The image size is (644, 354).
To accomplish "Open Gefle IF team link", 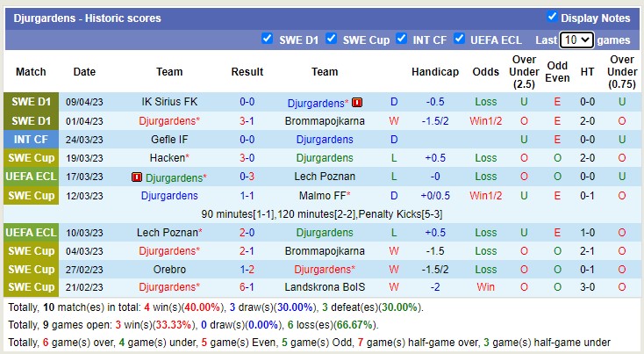I will [x=169, y=140].
